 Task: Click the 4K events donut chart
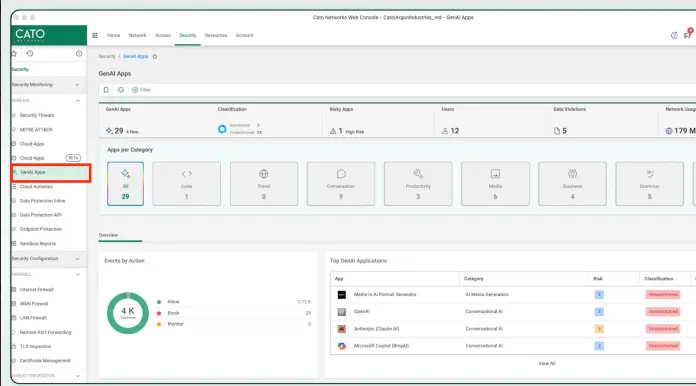(x=128, y=313)
